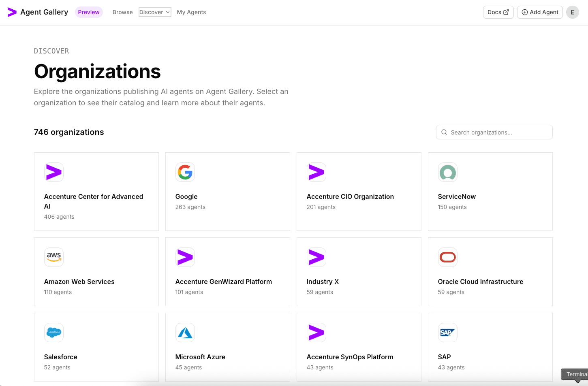The image size is (588, 386).
Task: Open My Agents
Action: (x=191, y=12)
